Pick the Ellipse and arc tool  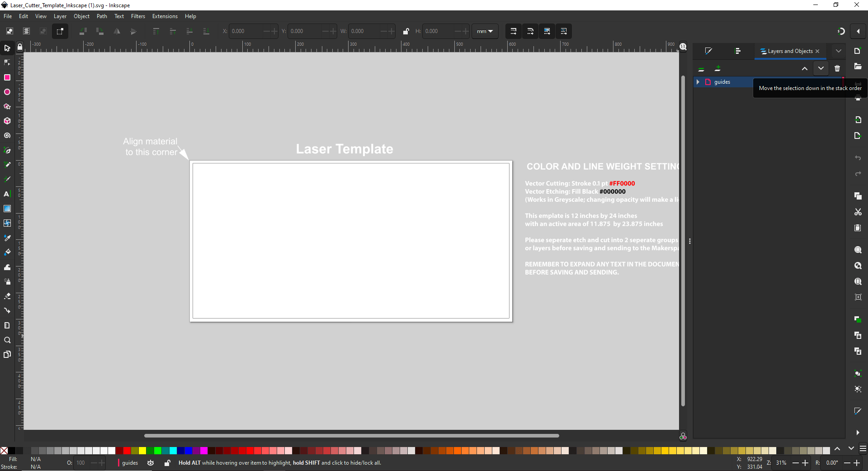pyautogui.click(x=7, y=92)
